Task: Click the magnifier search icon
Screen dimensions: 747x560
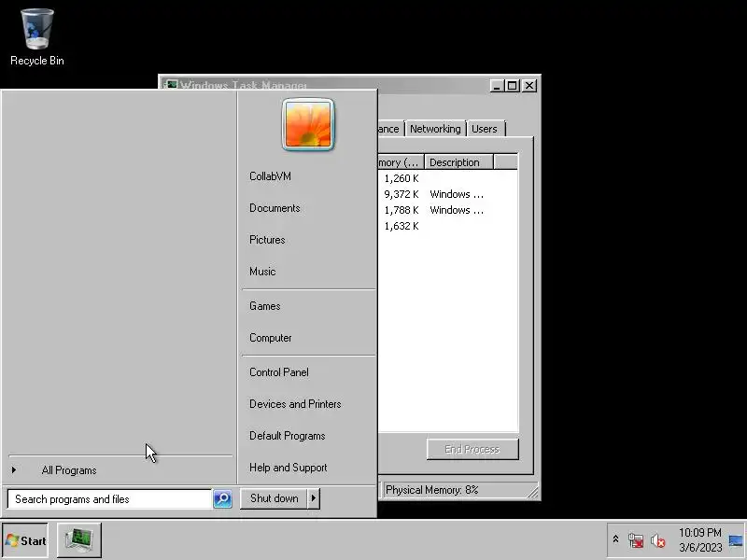Action: click(x=222, y=498)
